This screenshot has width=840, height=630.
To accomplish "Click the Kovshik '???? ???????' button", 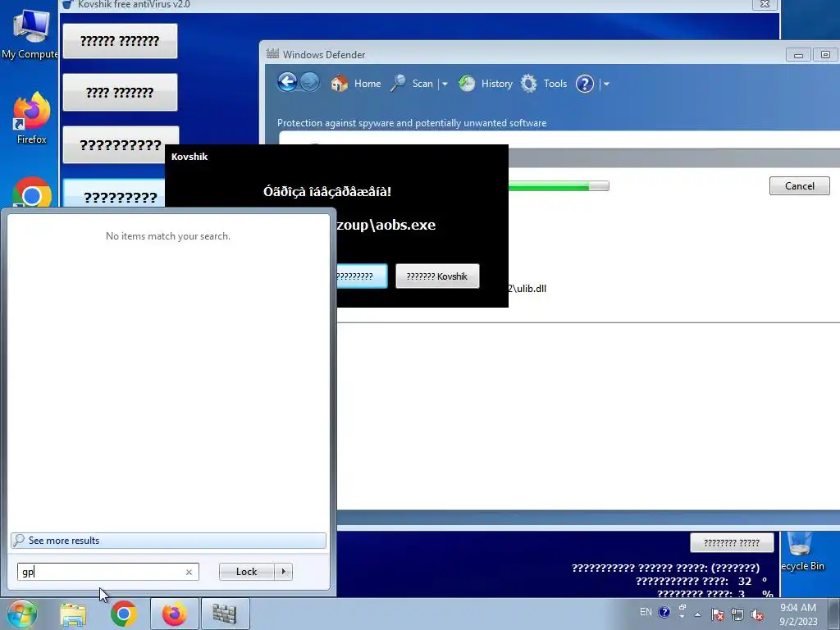I will [120, 92].
